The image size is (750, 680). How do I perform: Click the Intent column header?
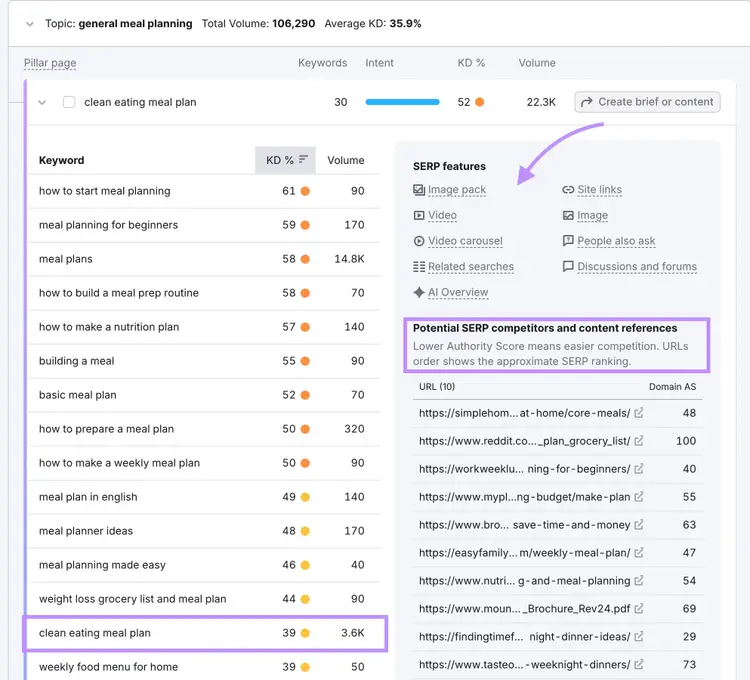coord(379,63)
